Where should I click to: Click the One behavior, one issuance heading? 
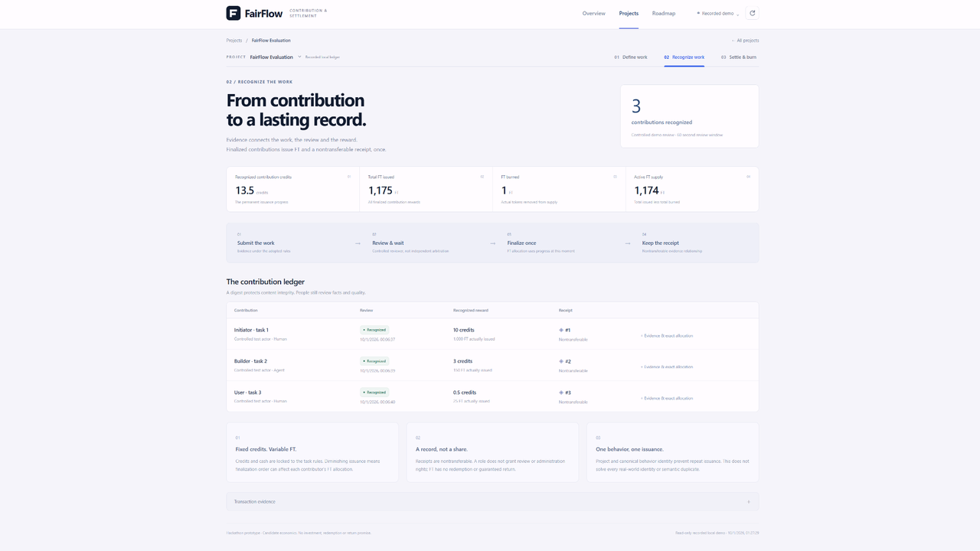coord(629,449)
